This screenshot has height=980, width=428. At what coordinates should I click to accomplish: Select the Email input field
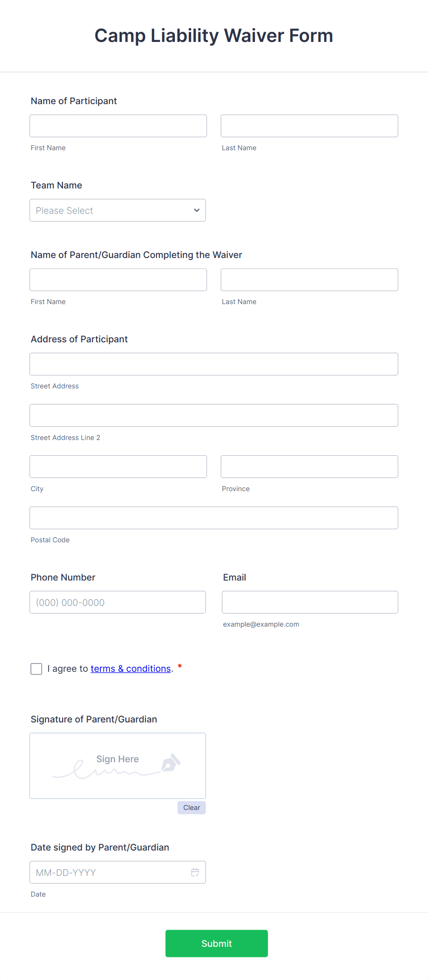(x=310, y=602)
